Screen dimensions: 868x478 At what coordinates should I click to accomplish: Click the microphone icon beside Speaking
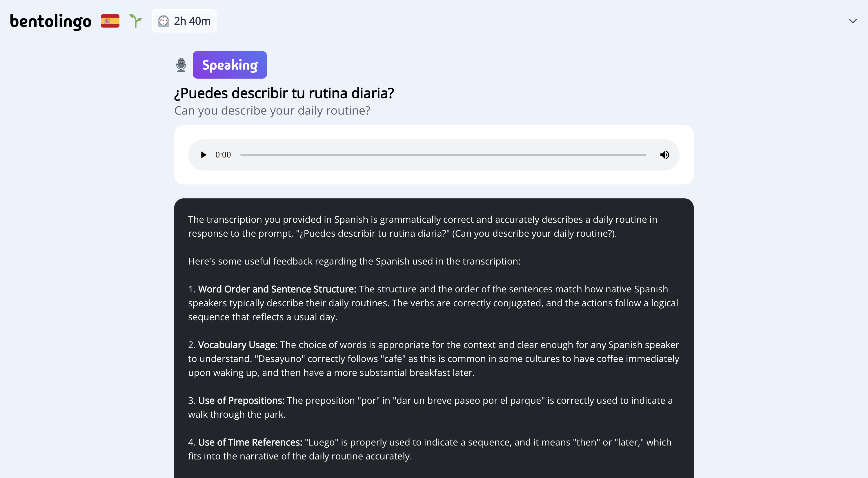coord(181,65)
